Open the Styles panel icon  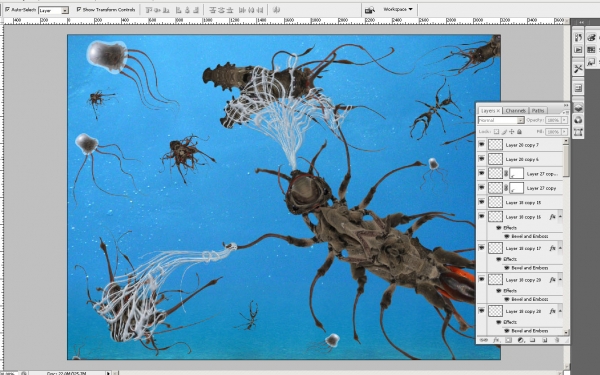point(591,62)
